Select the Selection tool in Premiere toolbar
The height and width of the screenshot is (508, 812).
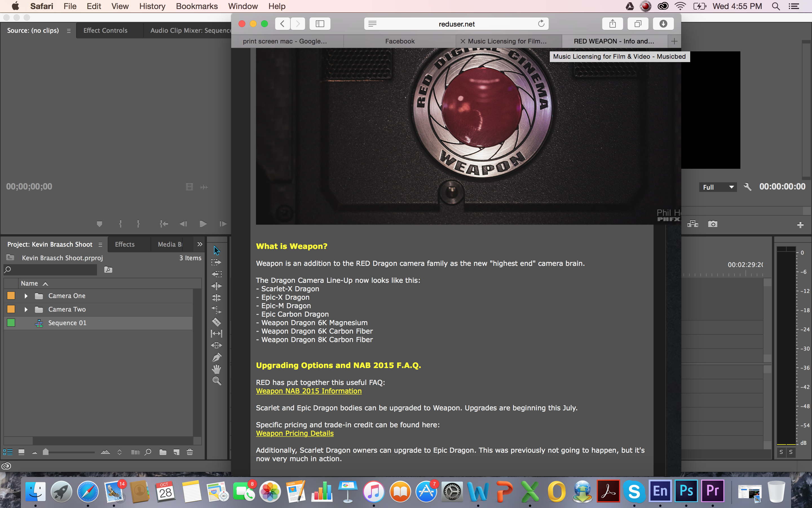pos(217,250)
